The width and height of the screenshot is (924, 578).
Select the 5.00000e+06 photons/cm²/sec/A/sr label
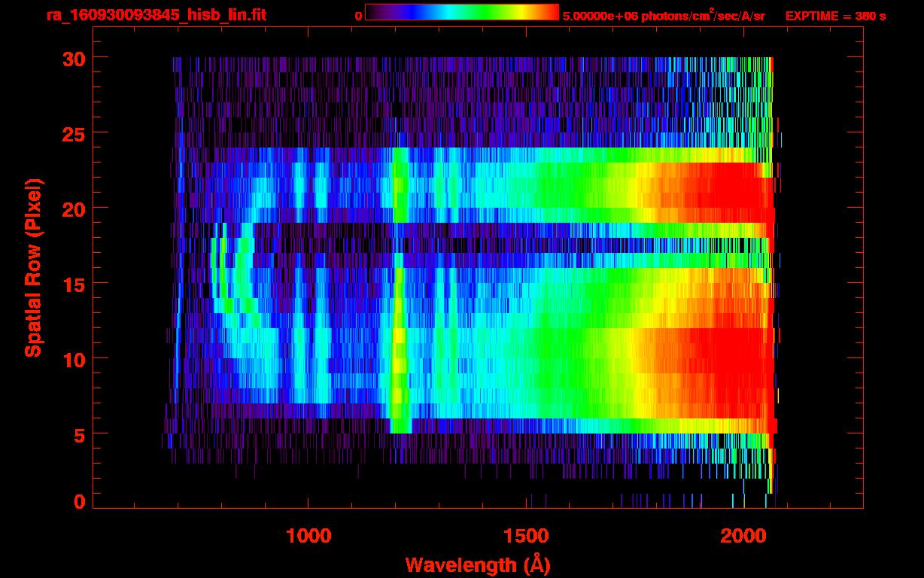click(664, 15)
